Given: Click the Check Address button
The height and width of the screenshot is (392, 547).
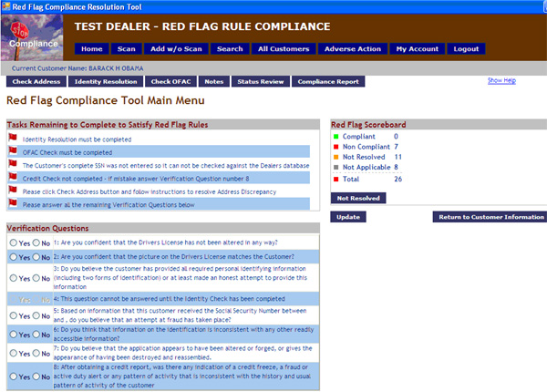Looking at the screenshot, I should click(36, 82).
